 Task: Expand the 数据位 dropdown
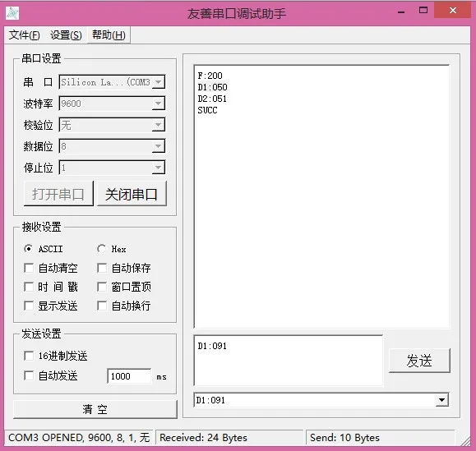coord(158,146)
